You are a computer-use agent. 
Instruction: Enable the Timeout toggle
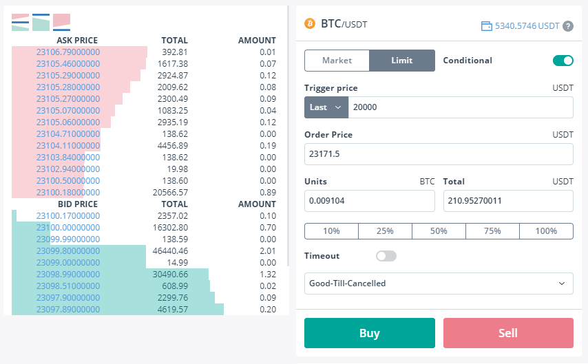[x=386, y=256]
